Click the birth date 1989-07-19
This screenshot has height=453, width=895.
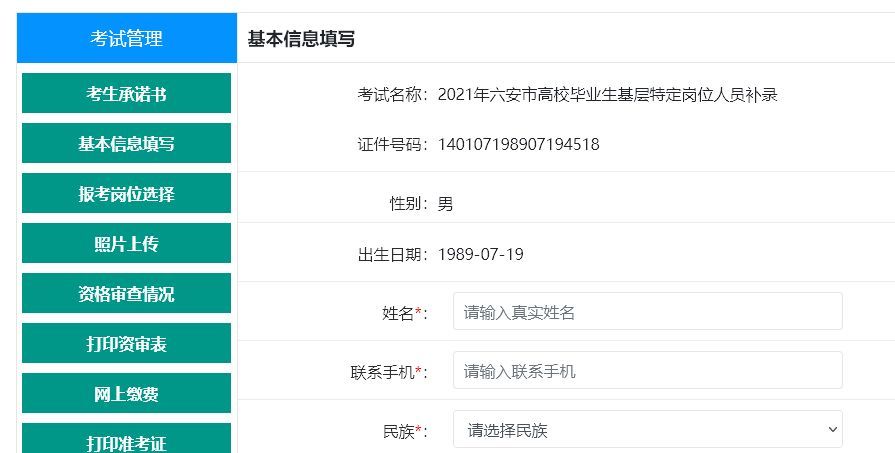480,254
